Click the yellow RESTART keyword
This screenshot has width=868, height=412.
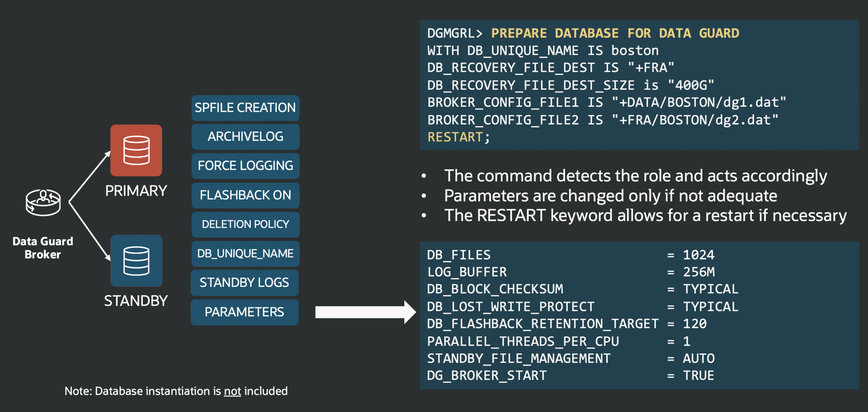coord(455,137)
